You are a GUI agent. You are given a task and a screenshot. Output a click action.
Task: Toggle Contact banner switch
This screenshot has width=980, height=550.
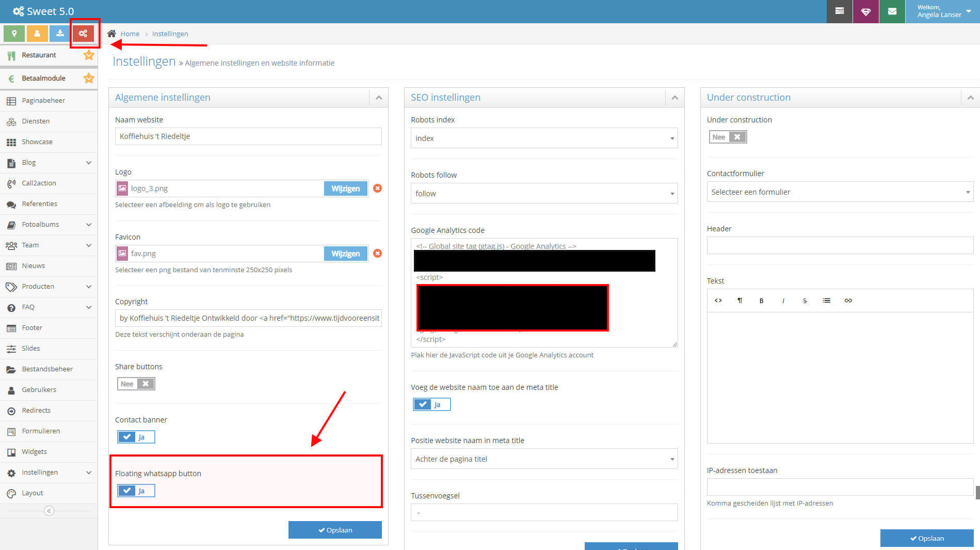click(x=136, y=437)
